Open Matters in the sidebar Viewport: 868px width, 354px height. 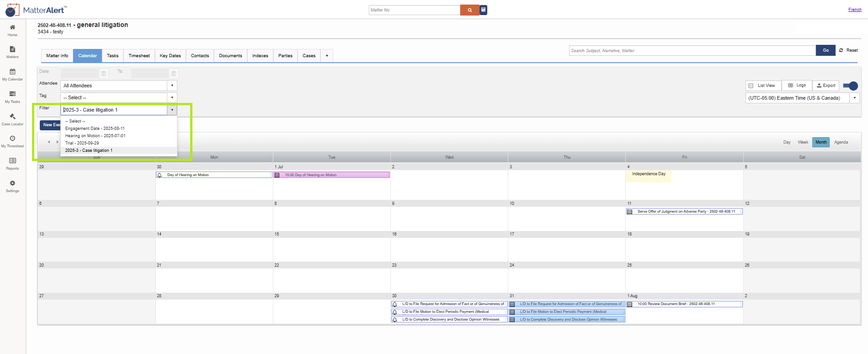[x=12, y=52]
